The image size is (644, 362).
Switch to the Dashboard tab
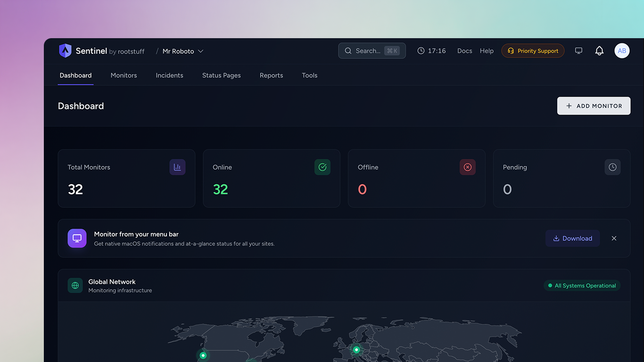point(75,75)
